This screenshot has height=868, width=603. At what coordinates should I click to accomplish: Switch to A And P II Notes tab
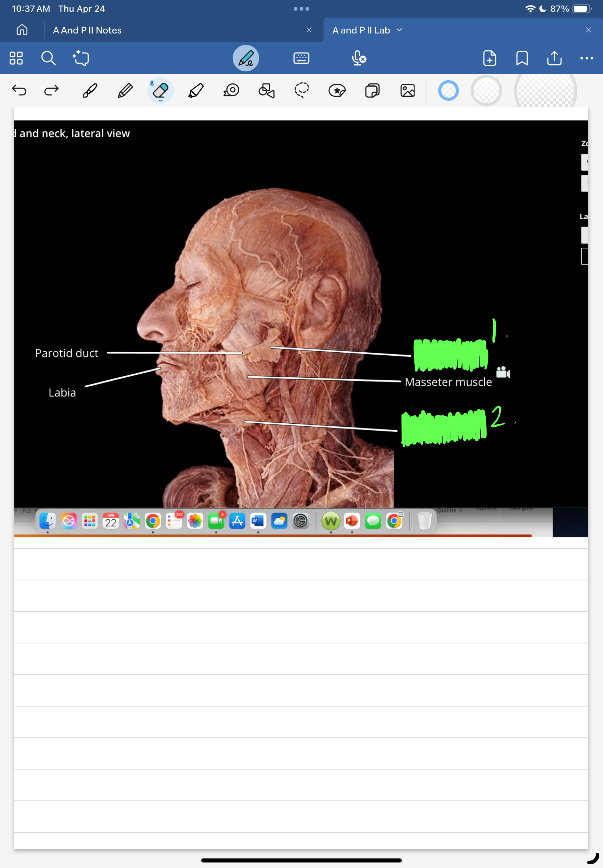(87, 30)
